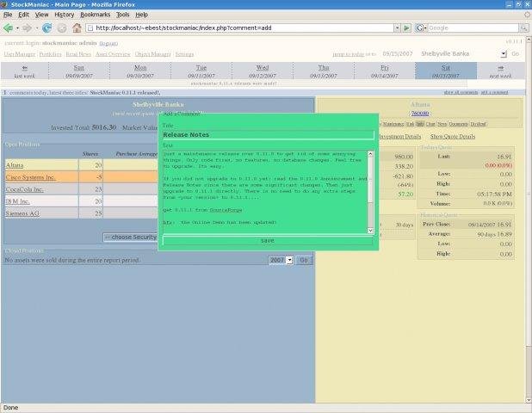Select Wed 09/12/2007 in week bar
This screenshot has width=532, height=413.
pos(263,71)
